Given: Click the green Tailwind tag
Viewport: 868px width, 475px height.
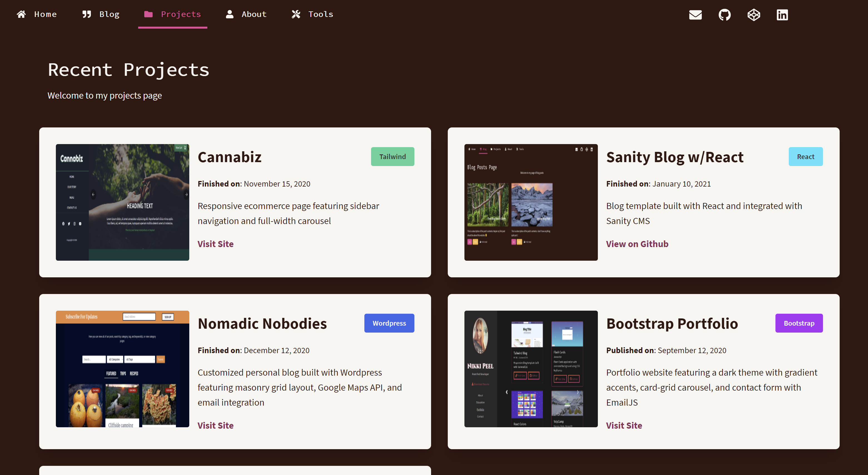Looking at the screenshot, I should coord(392,157).
